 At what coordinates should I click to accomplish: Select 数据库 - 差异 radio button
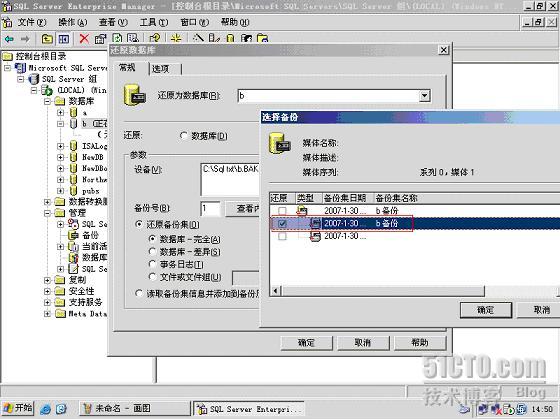(152, 252)
